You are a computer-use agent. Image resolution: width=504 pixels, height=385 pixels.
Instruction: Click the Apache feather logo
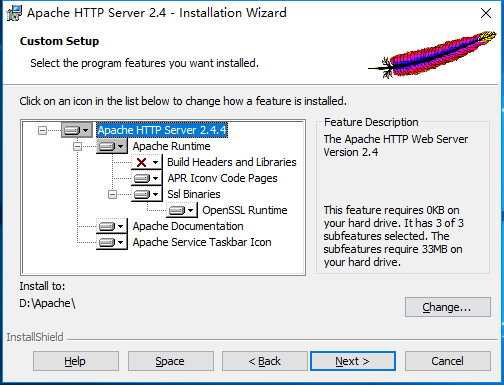point(432,54)
